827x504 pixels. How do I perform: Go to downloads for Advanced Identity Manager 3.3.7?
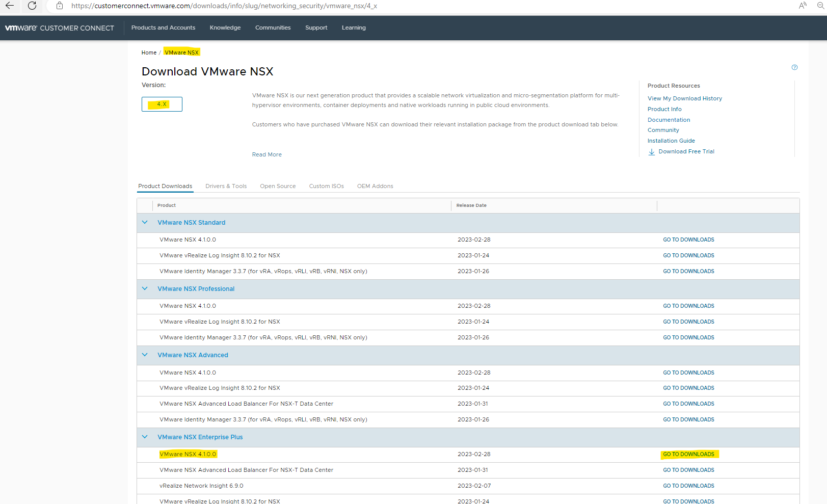(688, 420)
